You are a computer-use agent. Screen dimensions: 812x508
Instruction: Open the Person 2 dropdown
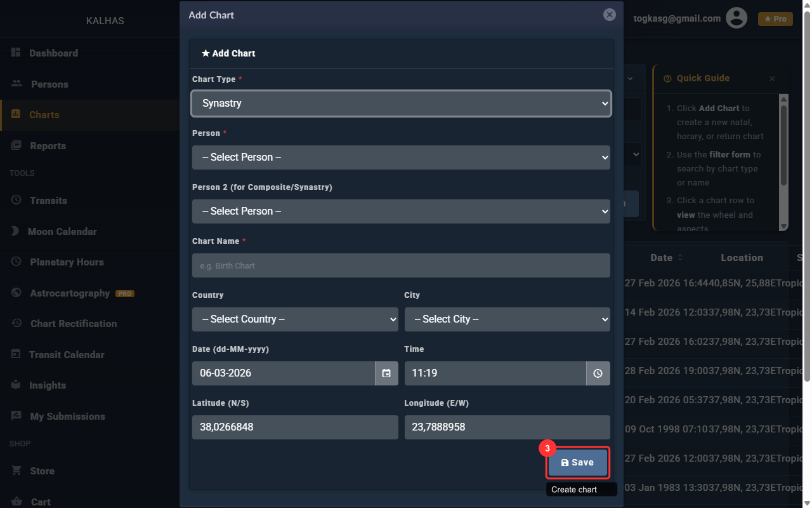click(x=401, y=211)
